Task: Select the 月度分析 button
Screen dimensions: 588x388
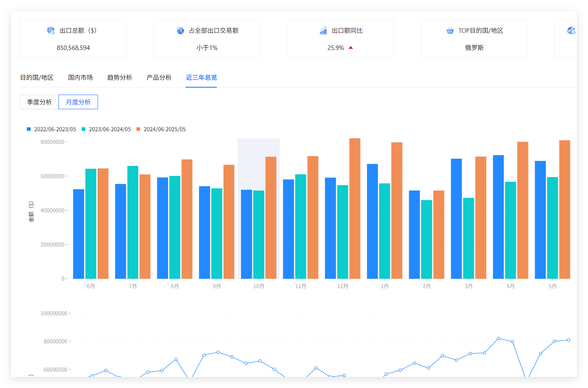Action: (x=78, y=102)
